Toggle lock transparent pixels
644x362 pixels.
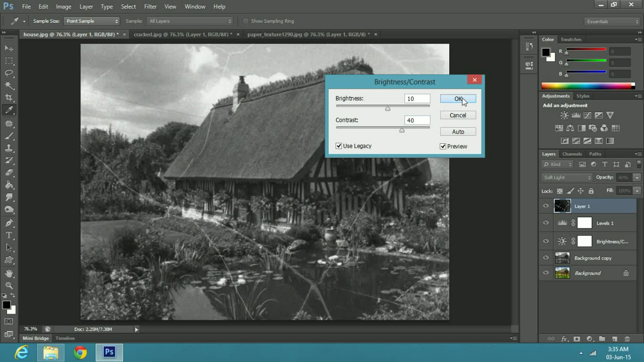click(559, 191)
